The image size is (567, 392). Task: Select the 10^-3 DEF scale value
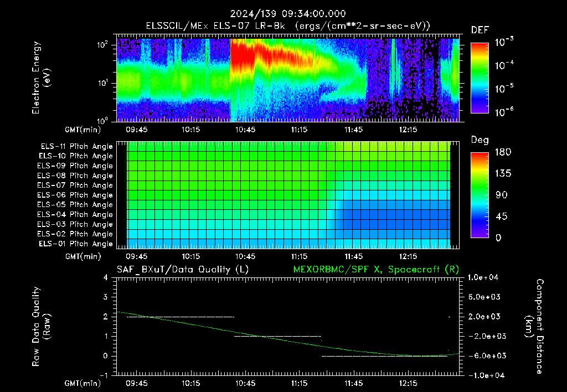pyautogui.click(x=504, y=42)
